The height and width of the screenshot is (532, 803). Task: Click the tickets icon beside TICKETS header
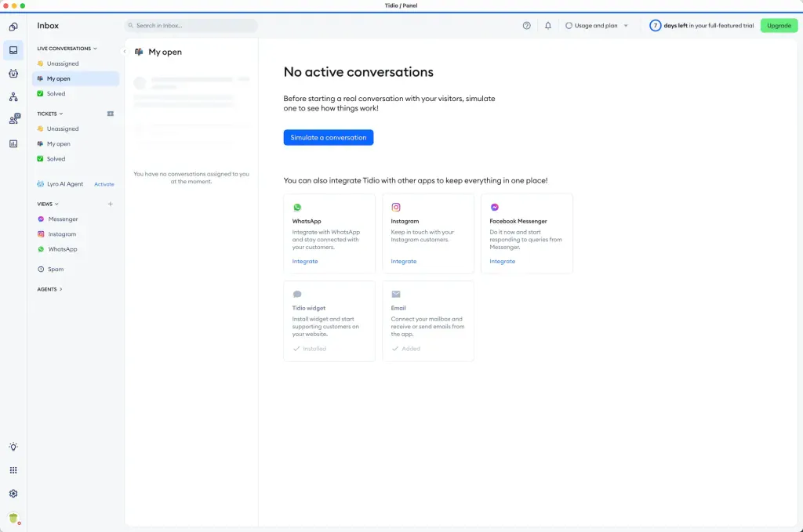click(110, 114)
